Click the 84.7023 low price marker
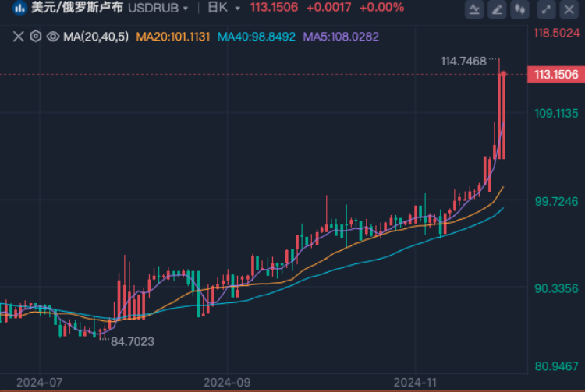The height and width of the screenshot is (392, 585). (133, 341)
